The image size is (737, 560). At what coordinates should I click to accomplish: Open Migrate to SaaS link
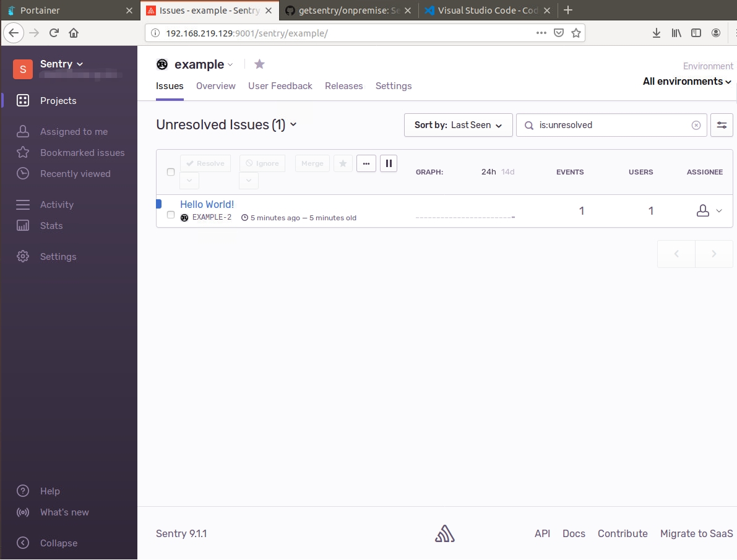click(696, 533)
